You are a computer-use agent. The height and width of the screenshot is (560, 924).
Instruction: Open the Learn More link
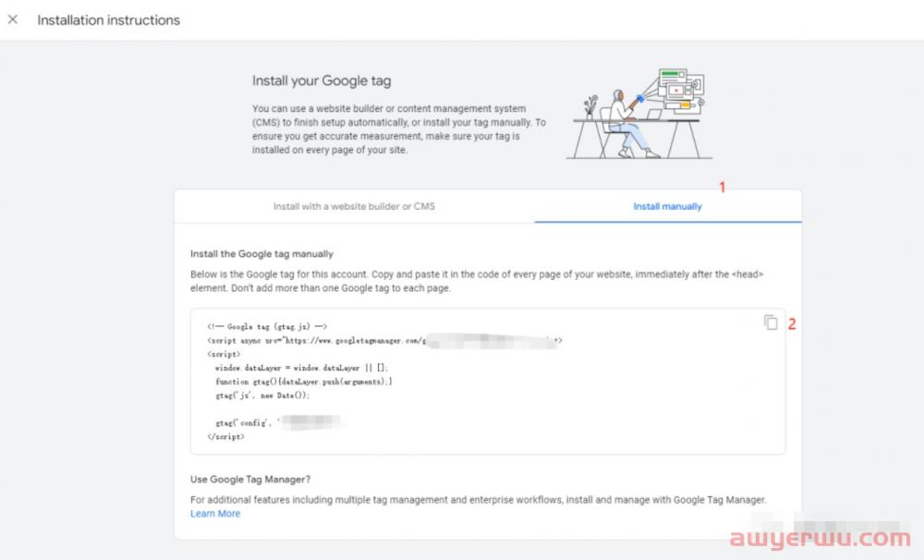click(215, 514)
